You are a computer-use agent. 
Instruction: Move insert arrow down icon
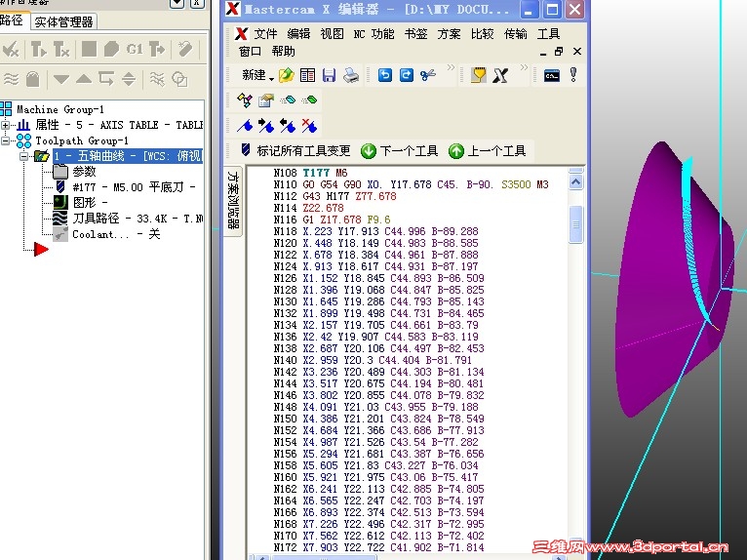(61, 79)
